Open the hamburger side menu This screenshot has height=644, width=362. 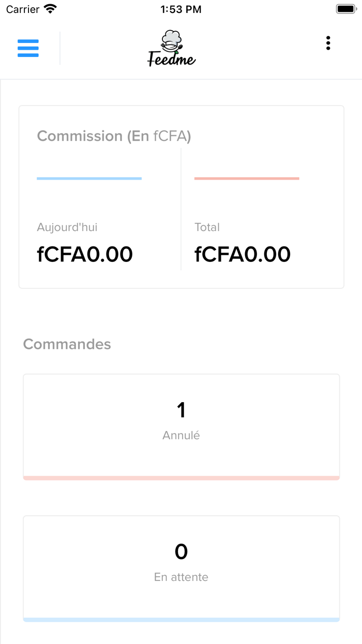[28, 48]
